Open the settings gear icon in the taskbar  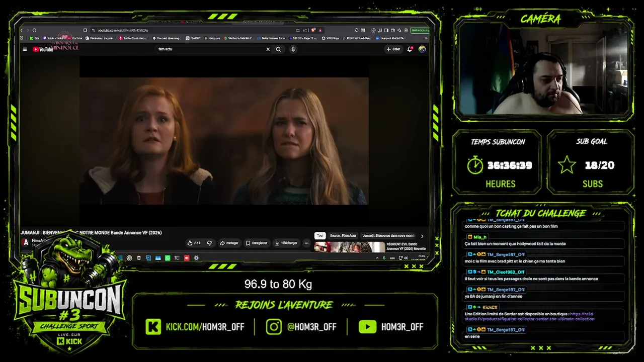(196, 258)
